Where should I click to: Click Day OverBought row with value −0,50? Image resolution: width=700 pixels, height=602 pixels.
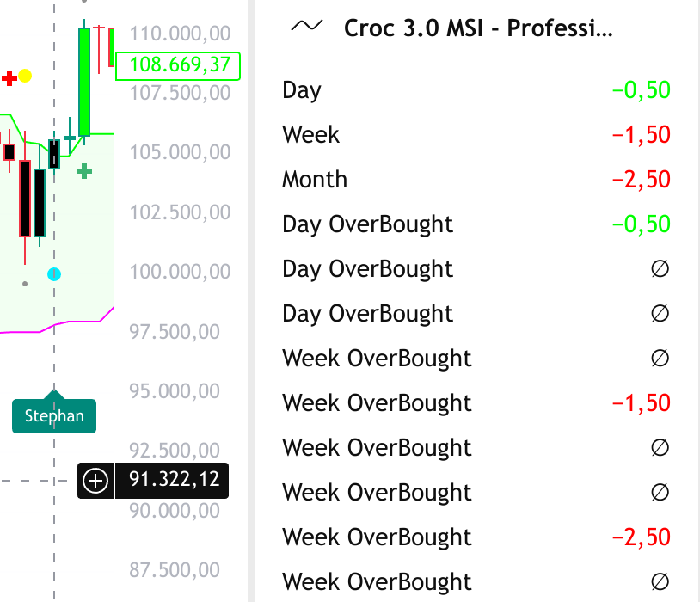[x=476, y=224]
